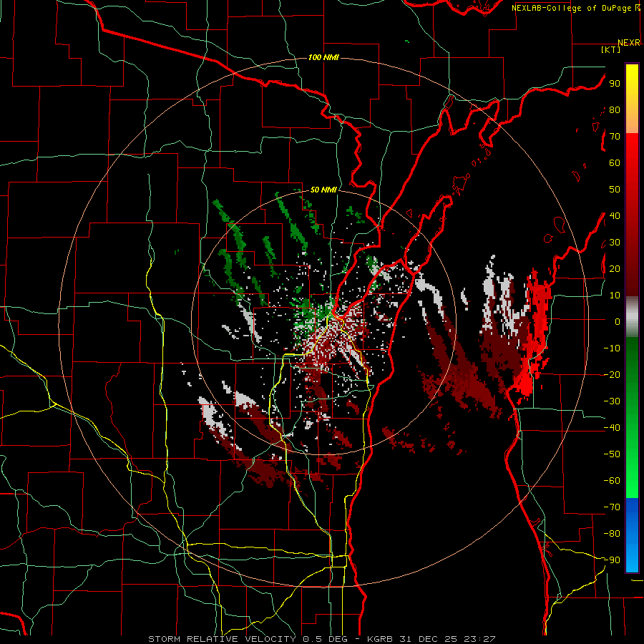Click the 40 value on velocity scale
644x644 pixels.
coord(615,216)
